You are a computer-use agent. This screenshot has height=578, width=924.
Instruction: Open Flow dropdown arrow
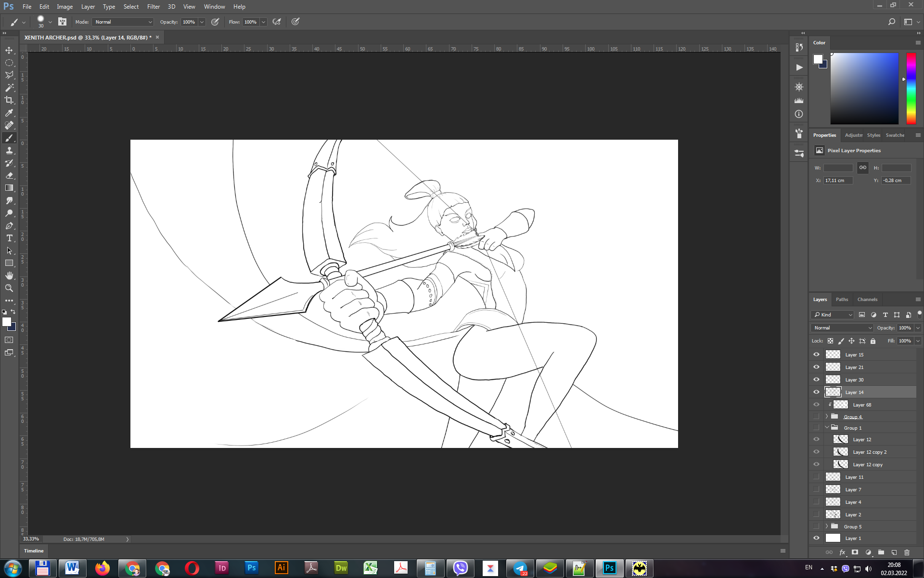tap(264, 22)
